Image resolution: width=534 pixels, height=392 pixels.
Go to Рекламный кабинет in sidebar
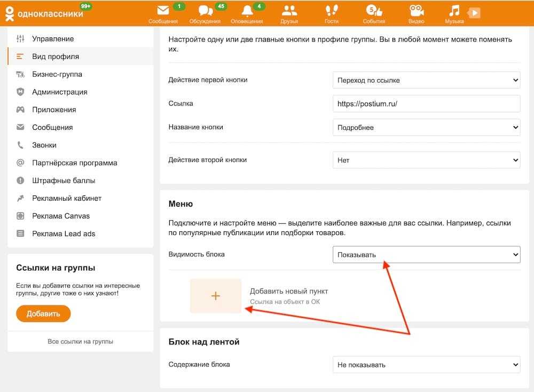pyautogui.click(x=67, y=198)
